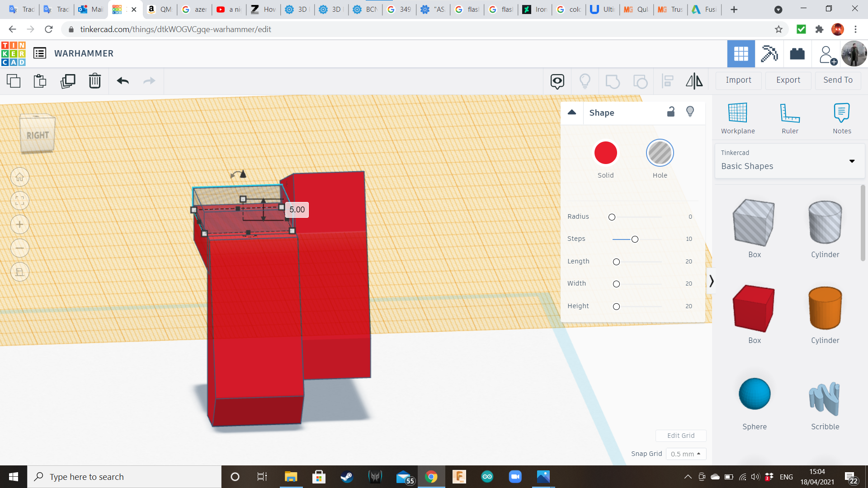Toggle the shape lock icon
The image size is (868, 488).
click(671, 112)
